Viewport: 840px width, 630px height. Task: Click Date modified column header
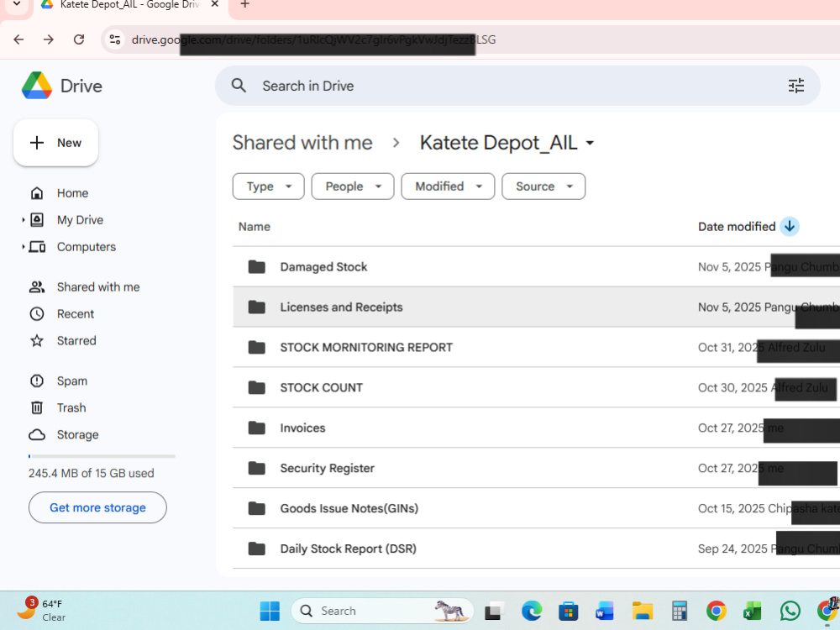737,227
